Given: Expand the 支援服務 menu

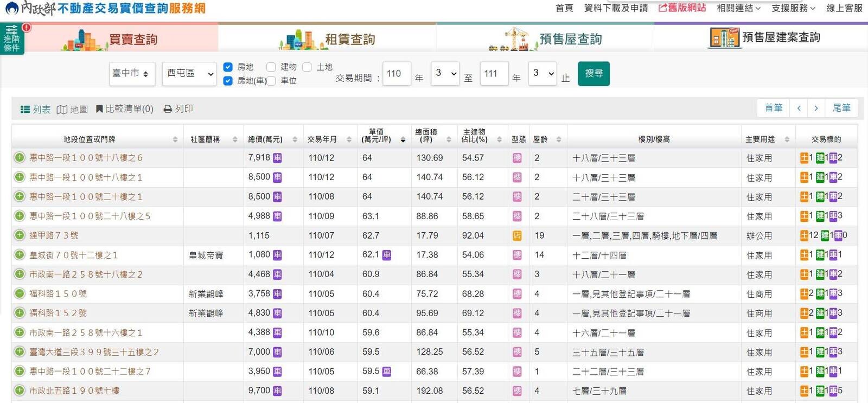Looking at the screenshot, I should pyautogui.click(x=793, y=8).
